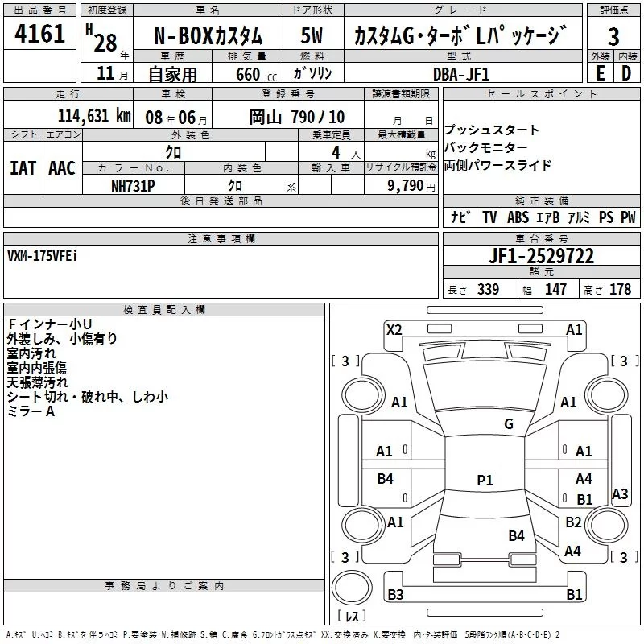Screen dimensions: 644x644
Task: Select inspector note 室内汚れ
Action: point(31,353)
